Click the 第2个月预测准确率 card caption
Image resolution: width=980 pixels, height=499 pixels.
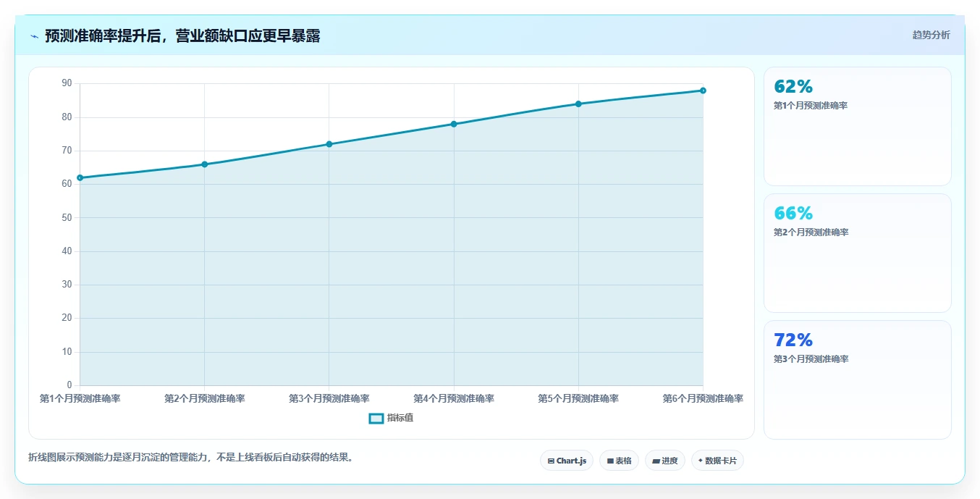811,232
